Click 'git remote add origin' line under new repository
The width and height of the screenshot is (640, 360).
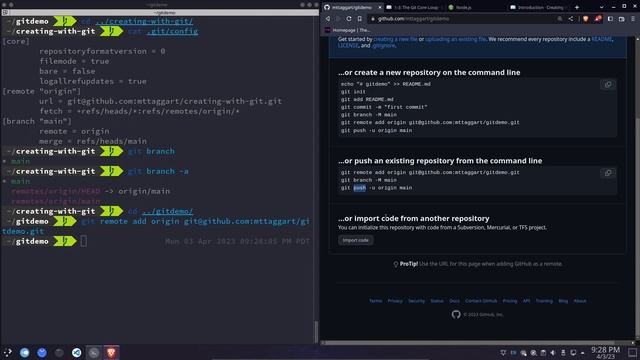(x=430, y=122)
